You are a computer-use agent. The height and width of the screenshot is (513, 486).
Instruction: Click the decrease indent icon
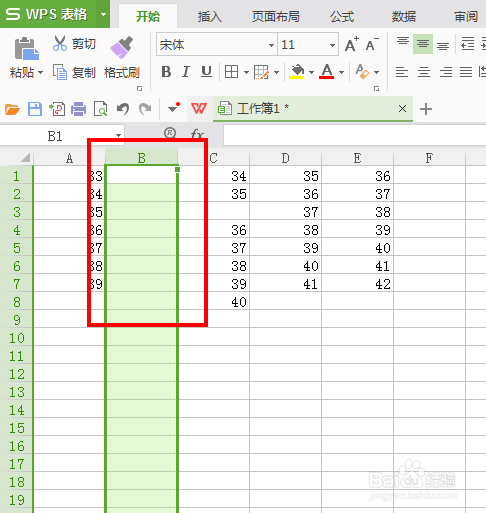pyautogui.click(x=467, y=44)
